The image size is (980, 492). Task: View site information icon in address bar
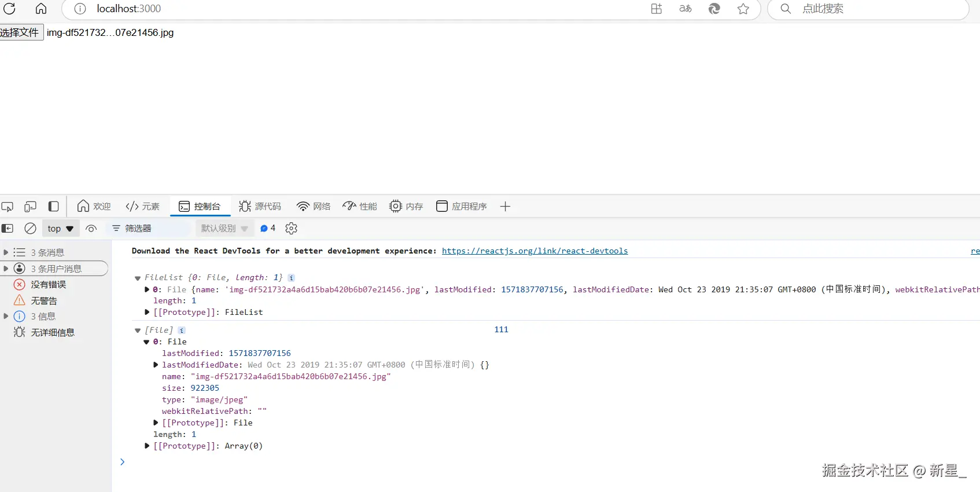pos(80,9)
